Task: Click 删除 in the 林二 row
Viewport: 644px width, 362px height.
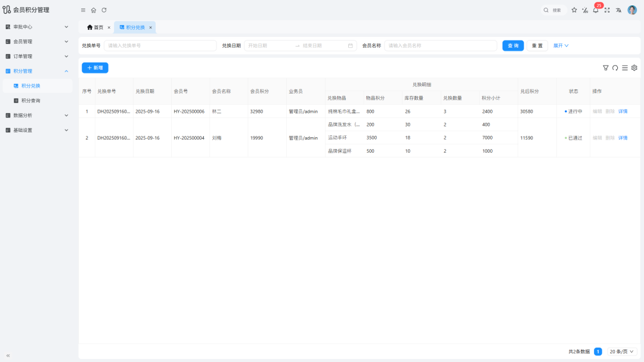Action: click(610, 112)
